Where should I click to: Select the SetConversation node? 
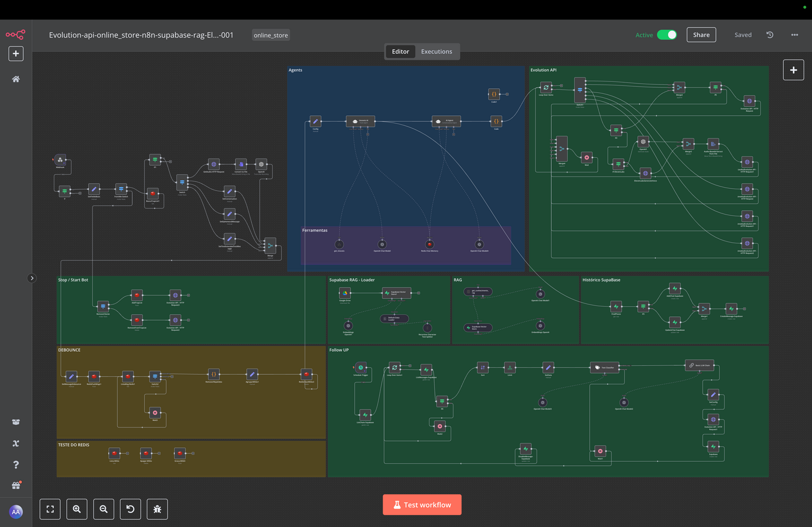[229, 192]
